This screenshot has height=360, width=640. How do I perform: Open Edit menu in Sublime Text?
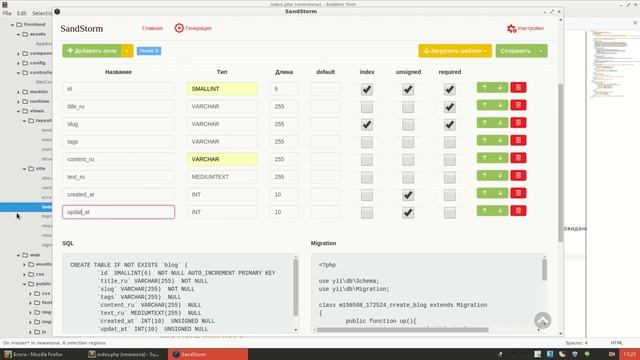click(x=22, y=13)
